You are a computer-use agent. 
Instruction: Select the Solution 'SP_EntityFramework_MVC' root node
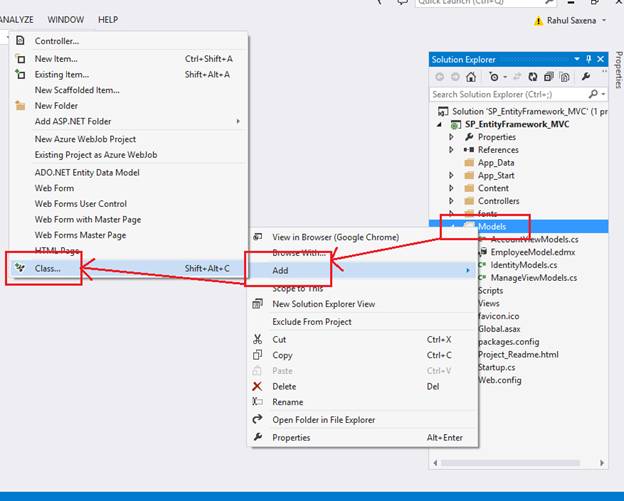(522, 111)
